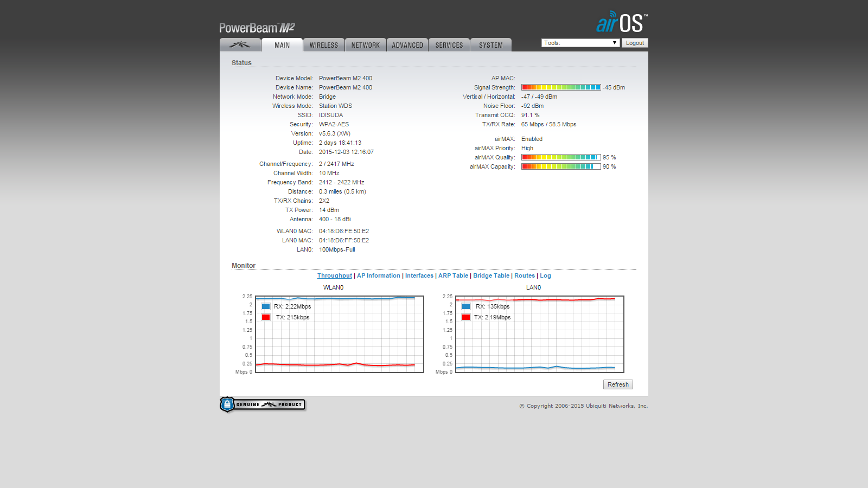
Task: Click the SSID value IDISUDA
Action: pos(331,115)
